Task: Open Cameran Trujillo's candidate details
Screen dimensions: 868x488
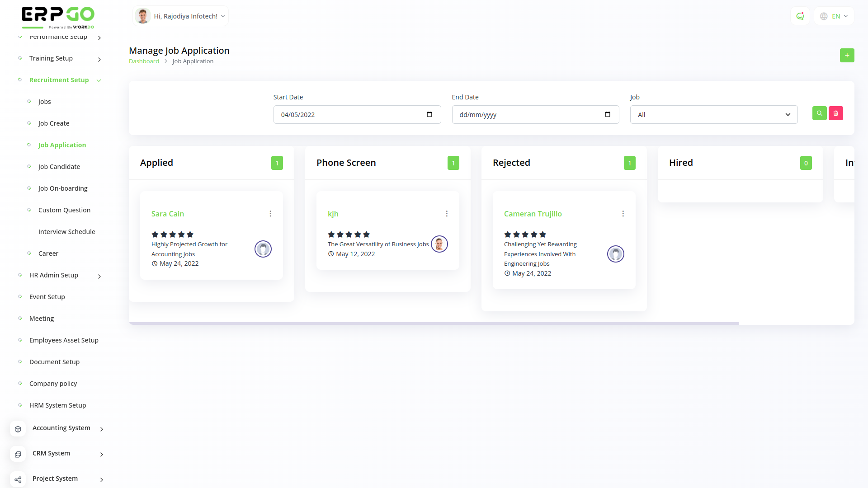Action: pyautogui.click(x=533, y=214)
